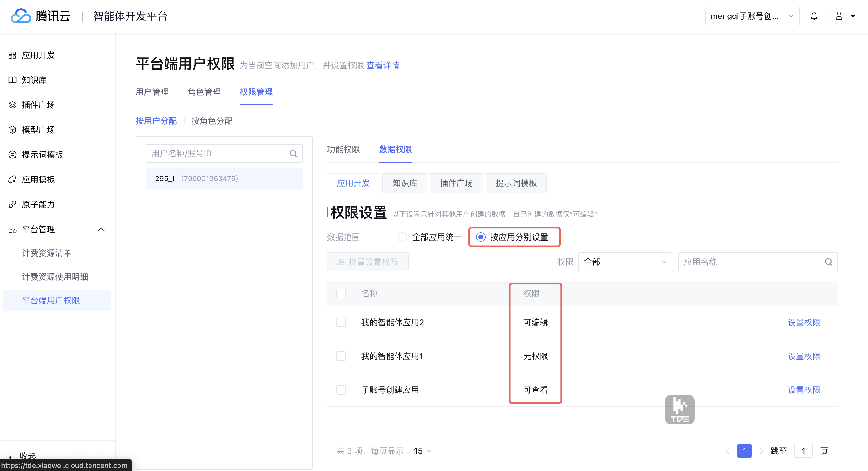Toggle the select-all checkbox in the table header

point(341,293)
